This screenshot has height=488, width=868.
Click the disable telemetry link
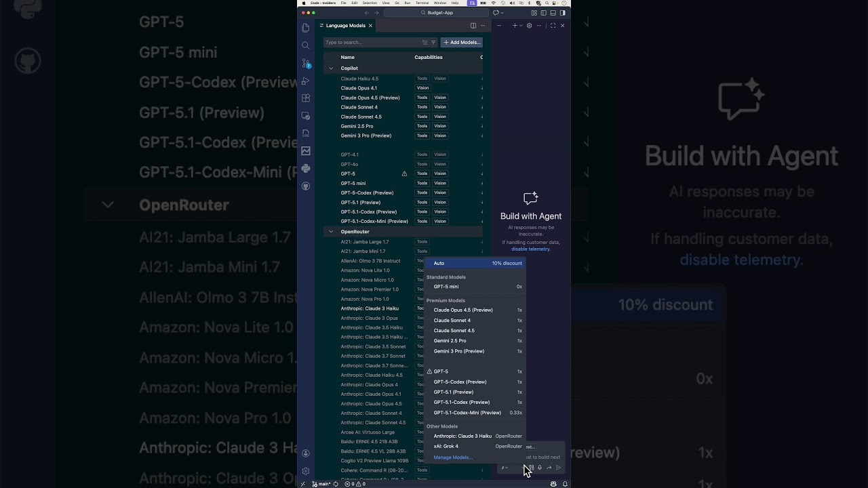(530, 249)
